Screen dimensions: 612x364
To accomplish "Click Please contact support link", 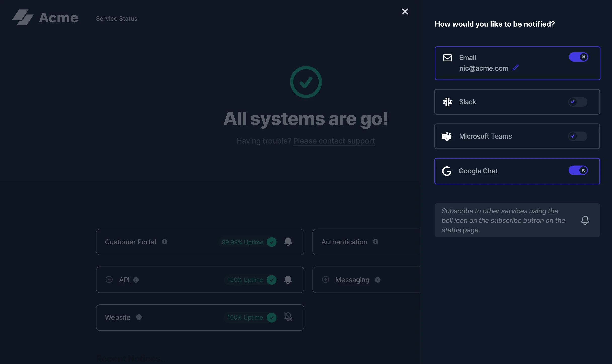I will [x=334, y=140].
